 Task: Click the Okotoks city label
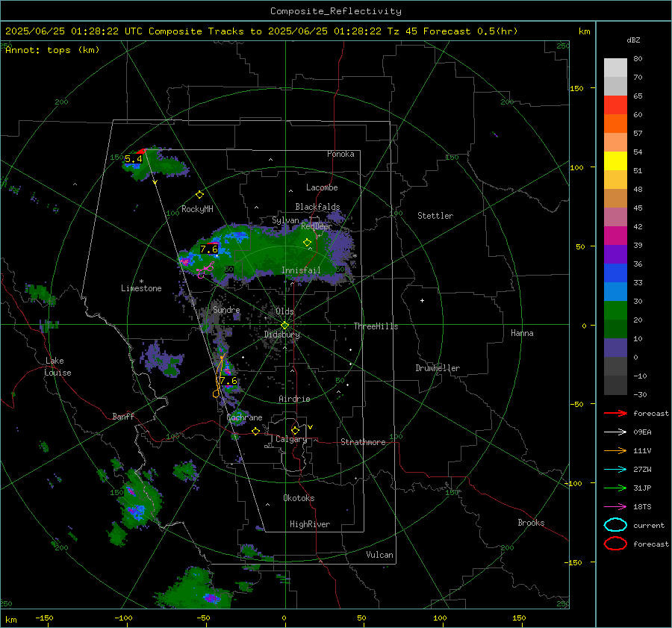[x=299, y=498]
